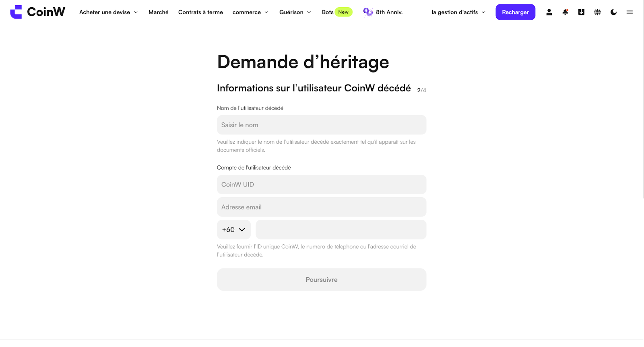Open the user profile icon
The height and width of the screenshot is (347, 644).
point(549,12)
